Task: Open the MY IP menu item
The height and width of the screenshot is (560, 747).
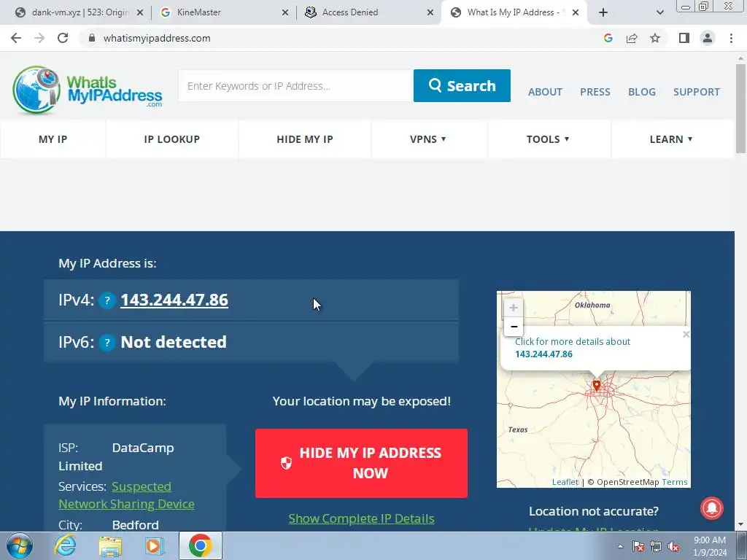Action: pos(53,139)
